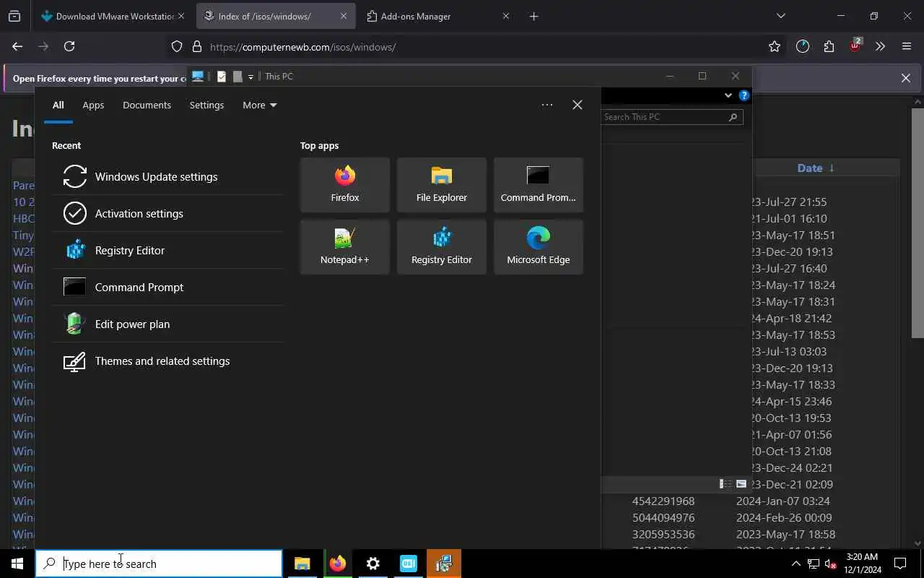924x578 pixels.
Task: Expand the This PC ribbon chevron
Action: [x=728, y=95]
